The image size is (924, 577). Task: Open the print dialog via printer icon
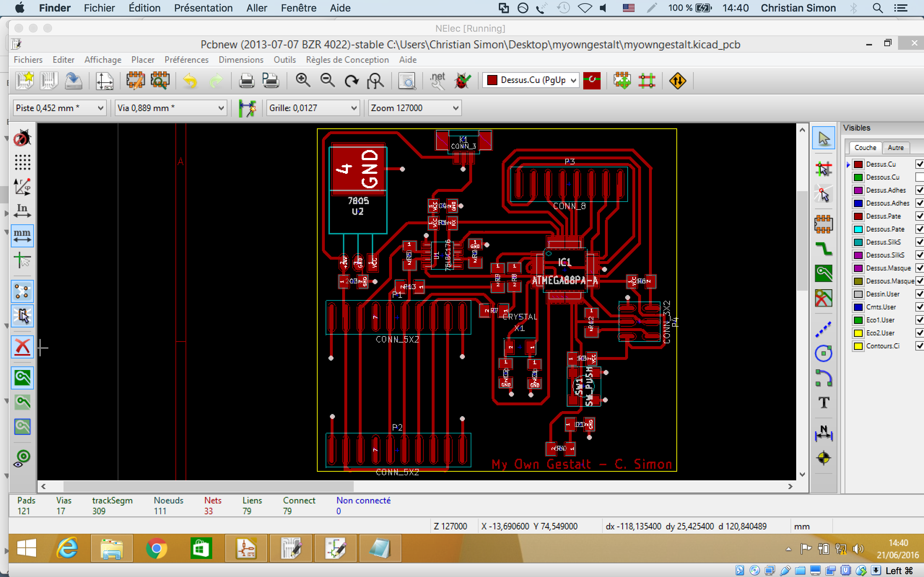click(247, 80)
